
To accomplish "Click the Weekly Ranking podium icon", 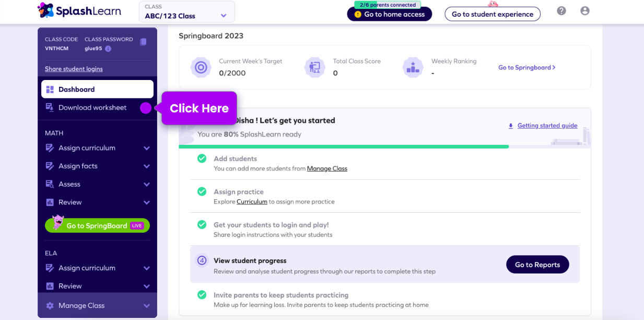I will coord(413,67).
